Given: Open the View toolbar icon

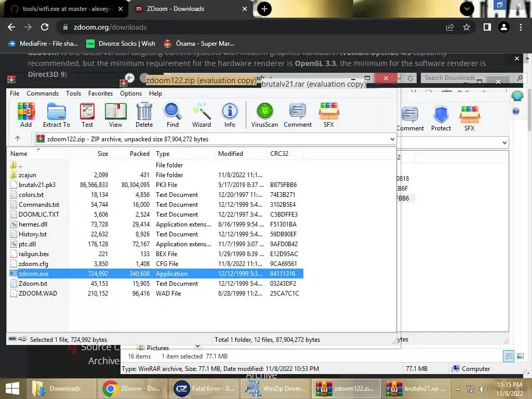Looking at the screenshot, I should [x=115, y=115].
